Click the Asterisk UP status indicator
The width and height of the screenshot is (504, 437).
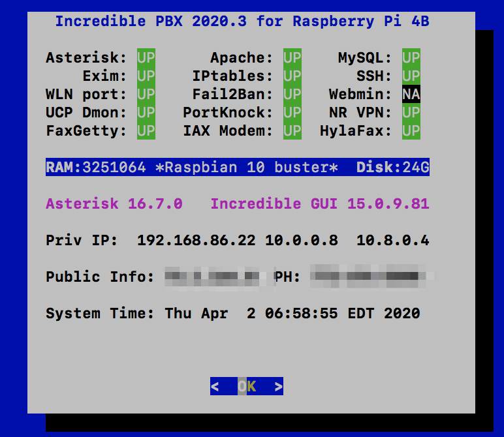click(146, 57)
